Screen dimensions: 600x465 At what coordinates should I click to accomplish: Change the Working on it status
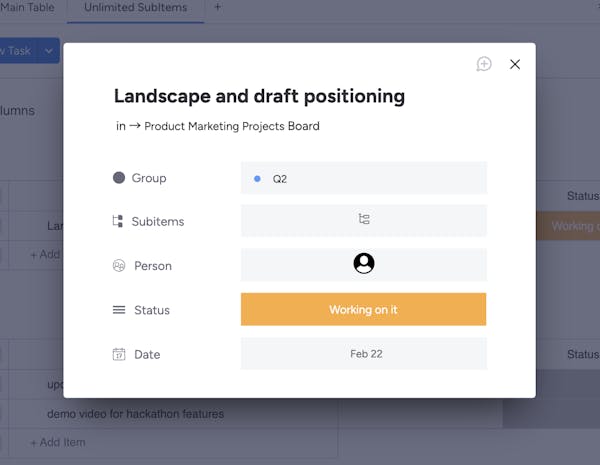[364, 309]
